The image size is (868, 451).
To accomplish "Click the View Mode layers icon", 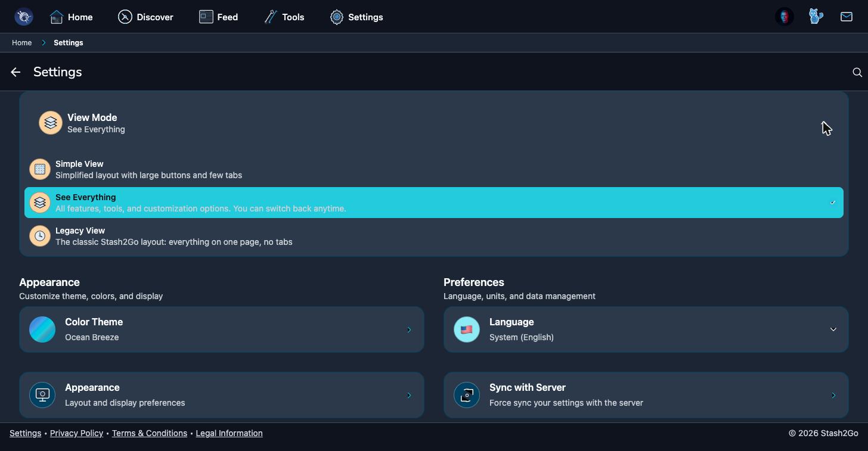I will coord(51,123).
